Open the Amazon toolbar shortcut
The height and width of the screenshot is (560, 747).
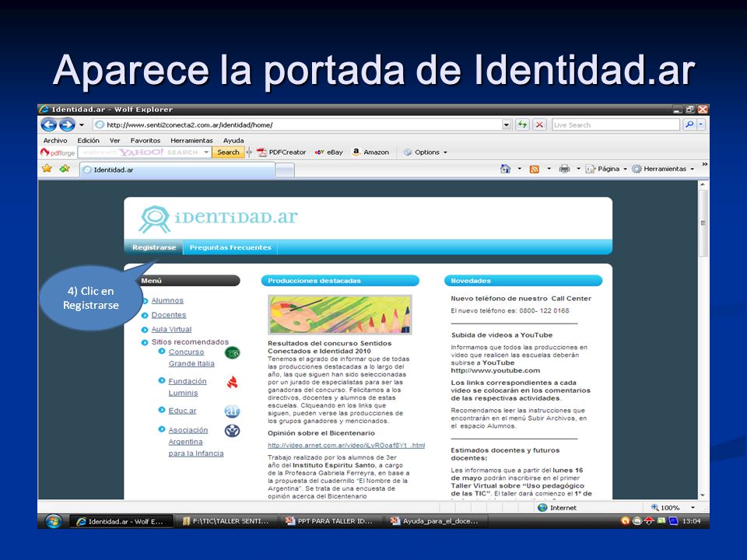point(370,152)
